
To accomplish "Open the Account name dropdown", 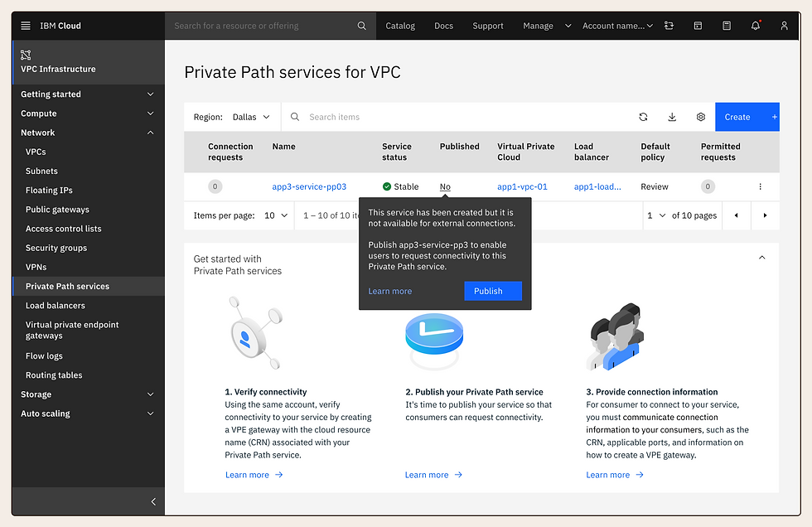I will tap(617, 26).
